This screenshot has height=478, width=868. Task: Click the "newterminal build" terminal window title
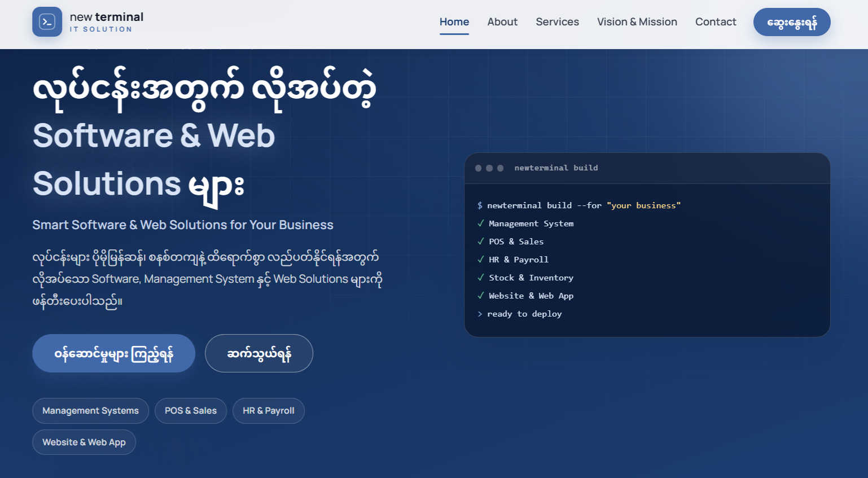[x=556, y=168]
